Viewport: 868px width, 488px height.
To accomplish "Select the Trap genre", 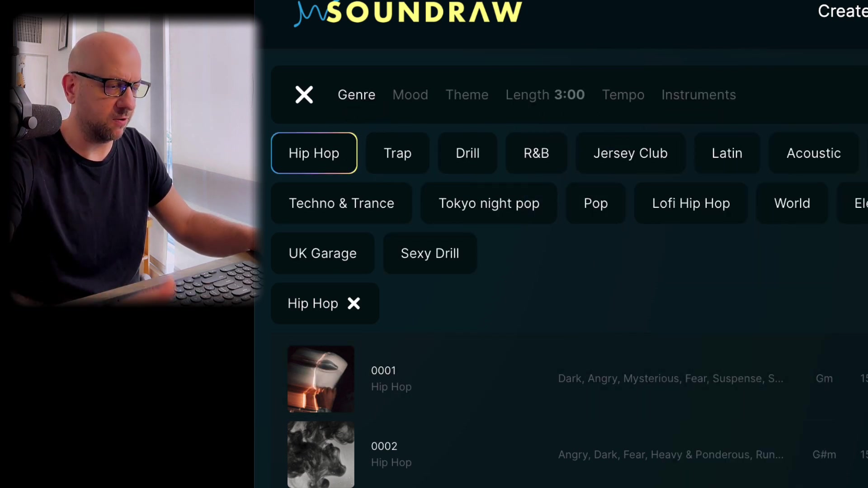I will [397, 153].
